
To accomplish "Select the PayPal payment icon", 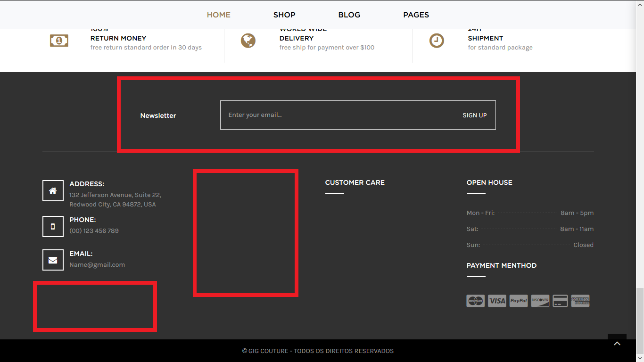I will [x=519, y=301].
